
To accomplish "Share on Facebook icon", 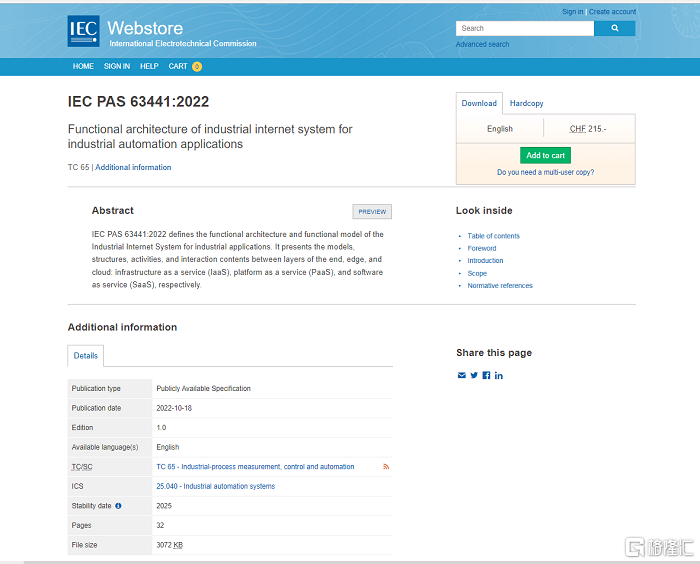I will pyautogui.click(x=486, y=376).
